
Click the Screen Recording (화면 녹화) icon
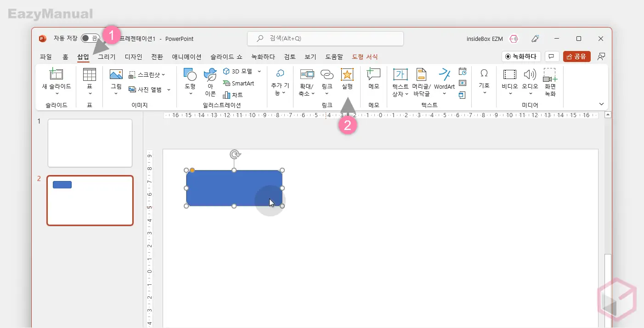pos(550,75)
